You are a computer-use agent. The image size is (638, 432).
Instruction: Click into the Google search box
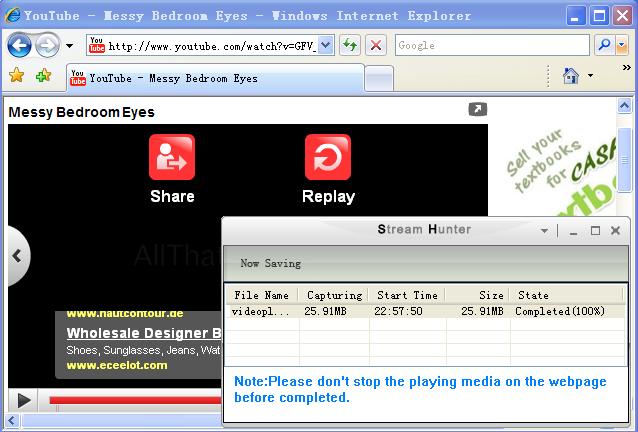point(492,45)
